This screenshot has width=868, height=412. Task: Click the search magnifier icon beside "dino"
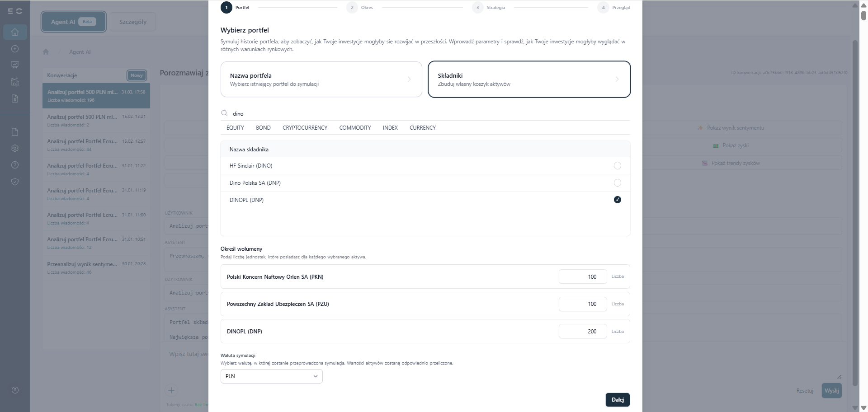(224, 113)
